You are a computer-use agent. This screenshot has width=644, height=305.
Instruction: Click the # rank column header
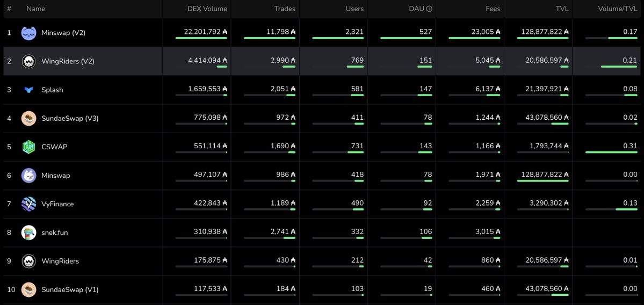[x=9, y=9]
